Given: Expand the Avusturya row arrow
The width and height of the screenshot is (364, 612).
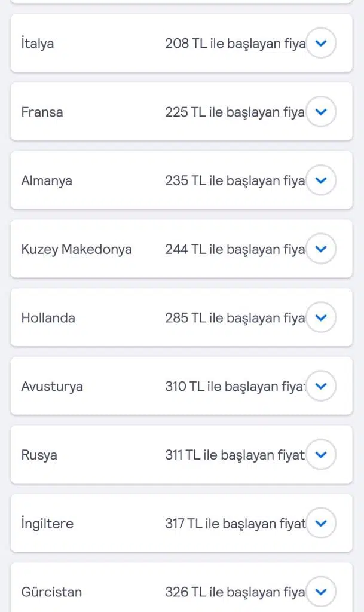Looking at the screenshot, I should 321,386.
